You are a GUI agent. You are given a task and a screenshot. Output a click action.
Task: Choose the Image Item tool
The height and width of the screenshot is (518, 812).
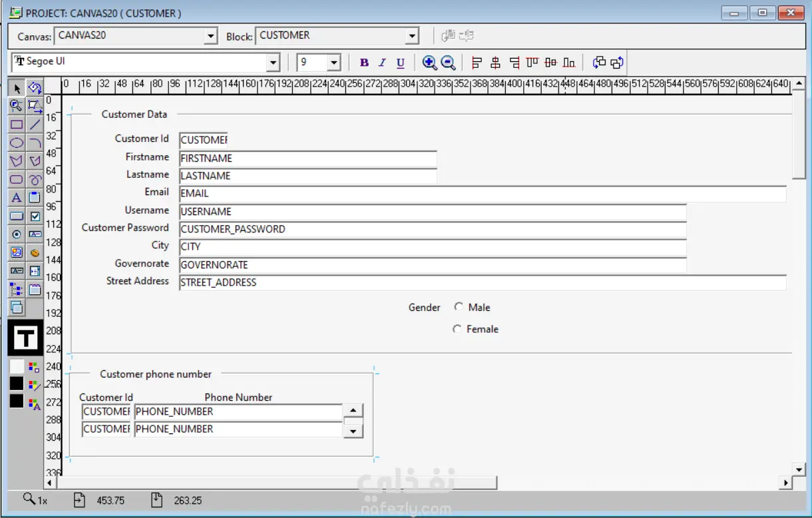click(17, 252)
